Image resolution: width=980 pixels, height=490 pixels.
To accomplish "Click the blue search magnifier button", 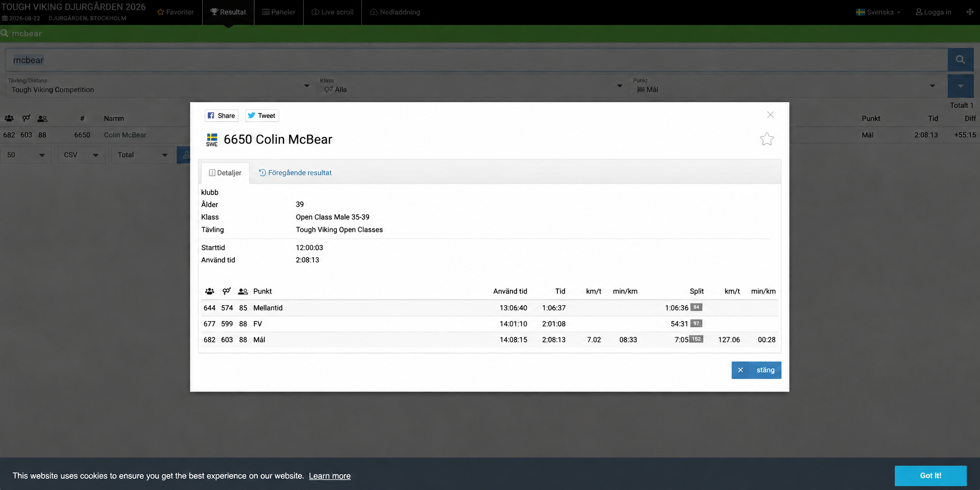I will pos(960,60).
